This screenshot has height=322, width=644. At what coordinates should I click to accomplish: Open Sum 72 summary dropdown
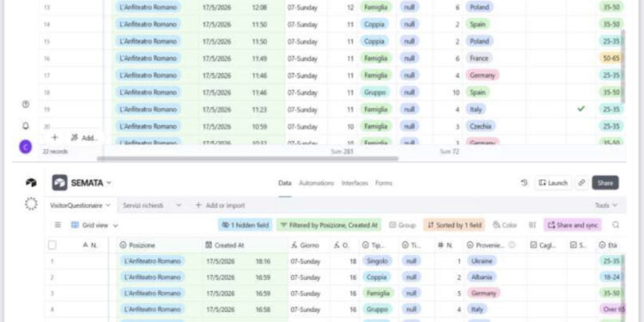click(x=449, y=151)
